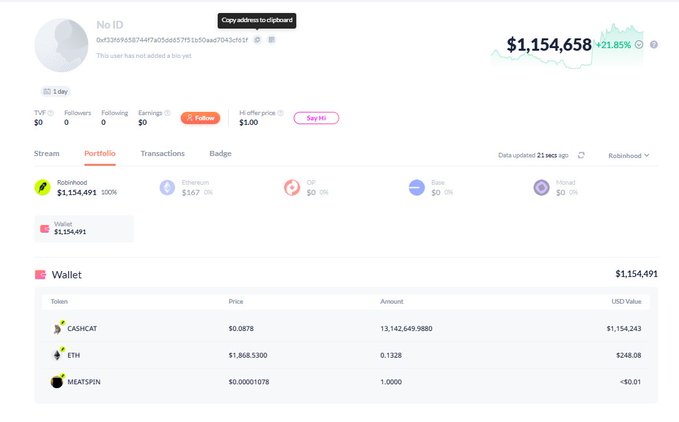679x422 pixels.
Task: Open the CASHCAT token name
Action: pyautogui.click(x=82, y=329)
